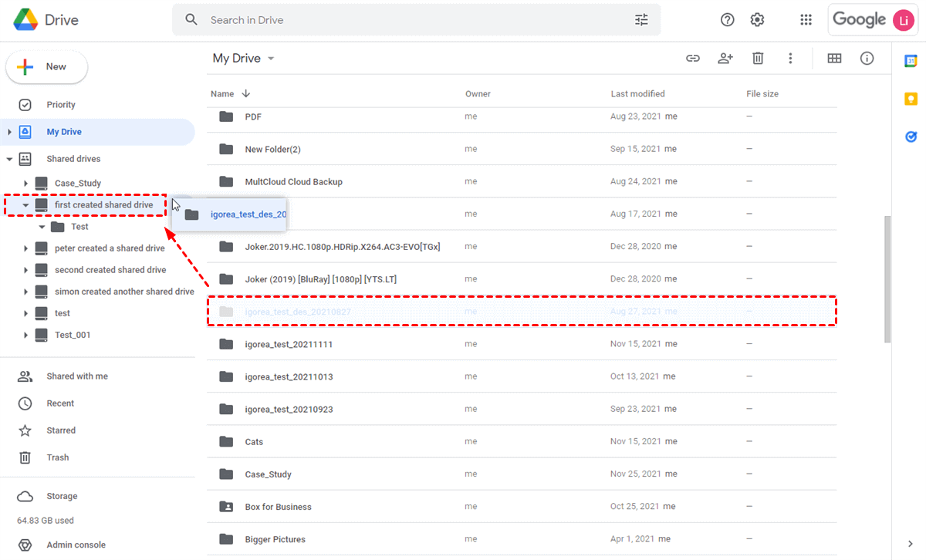The image size is (926, 560).
Task: Select the igorea_test_20211111 folder
Action: point(522,344)
